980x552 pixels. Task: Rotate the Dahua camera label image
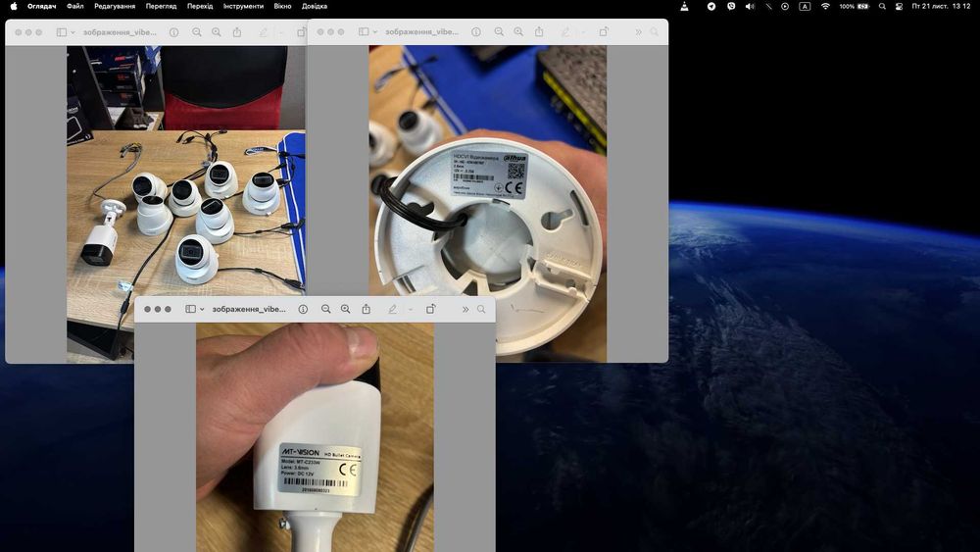coord(604,31)
